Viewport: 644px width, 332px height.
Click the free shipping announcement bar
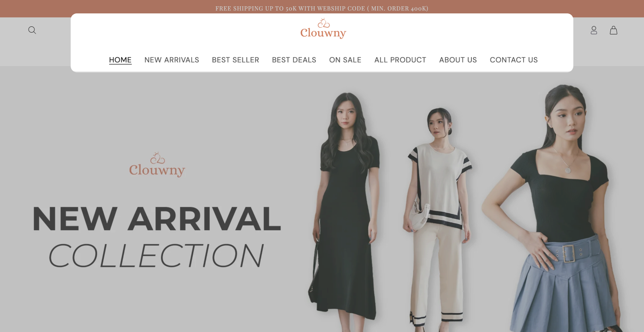[322, 8]
